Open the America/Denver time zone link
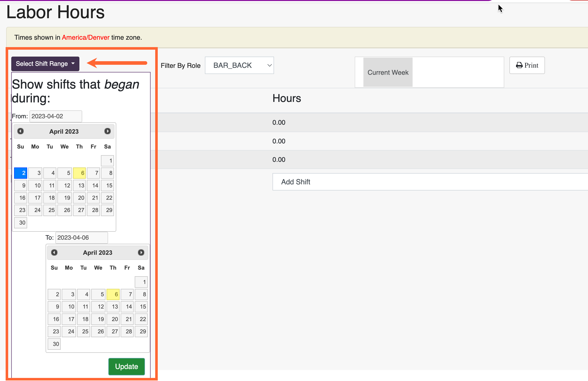 86,37
